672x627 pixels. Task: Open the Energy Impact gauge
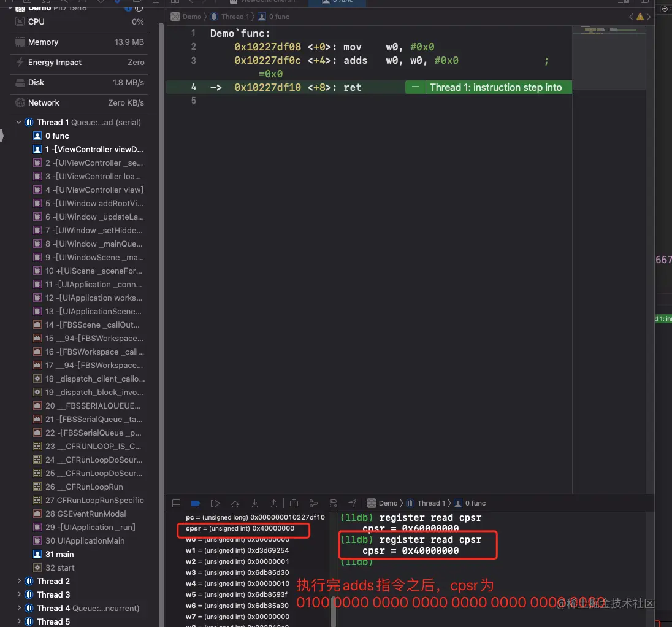click(79, 62)
